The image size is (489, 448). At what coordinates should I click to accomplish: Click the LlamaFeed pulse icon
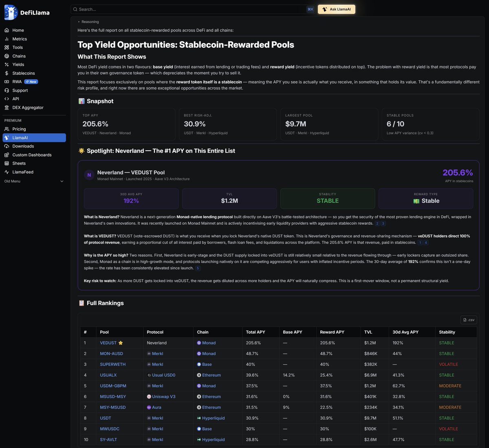(x=7, y=172)
